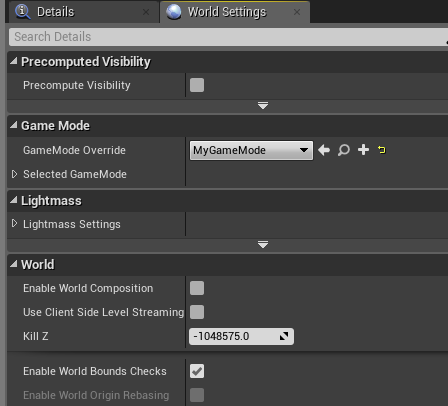
Task: Open the MyGameMode override dropdown
Action: pos(251,150)
